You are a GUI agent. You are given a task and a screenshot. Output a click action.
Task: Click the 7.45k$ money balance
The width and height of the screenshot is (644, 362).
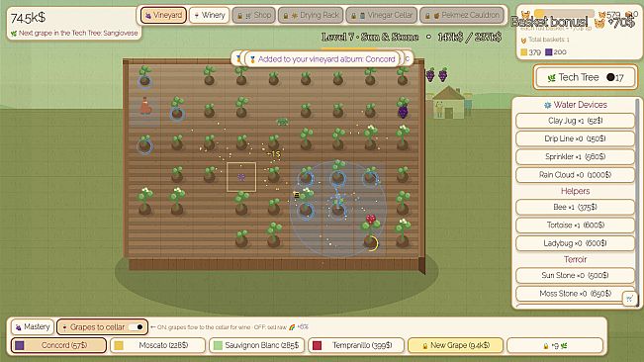pyautogui.click(x=28, y=18)
